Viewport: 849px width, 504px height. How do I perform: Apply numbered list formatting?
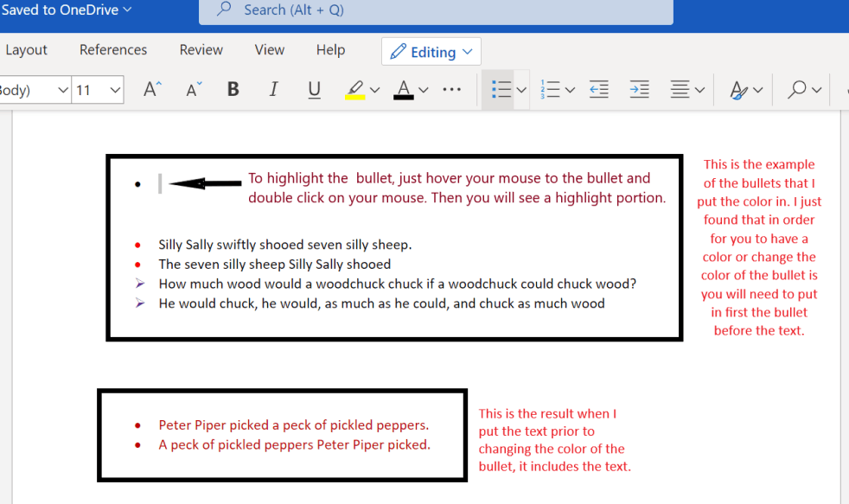(x=550, y=89)
